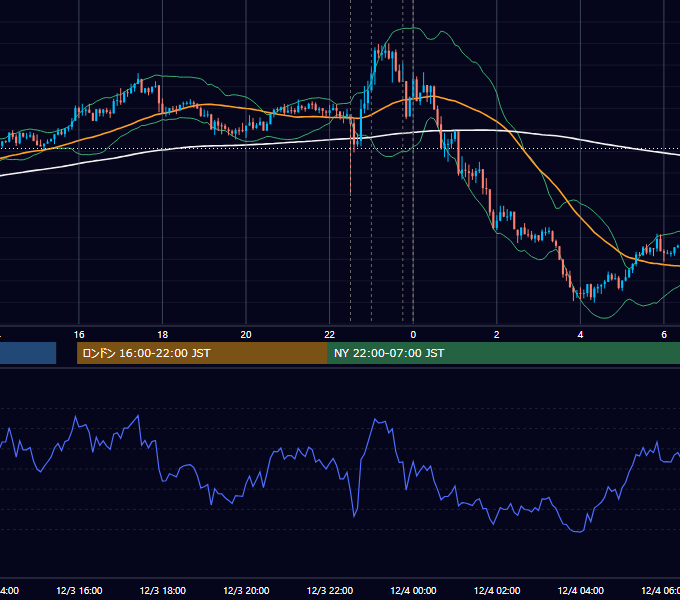Click the 12/4 00:00 time label
680x600 pixels.
[x=413, y=590]
